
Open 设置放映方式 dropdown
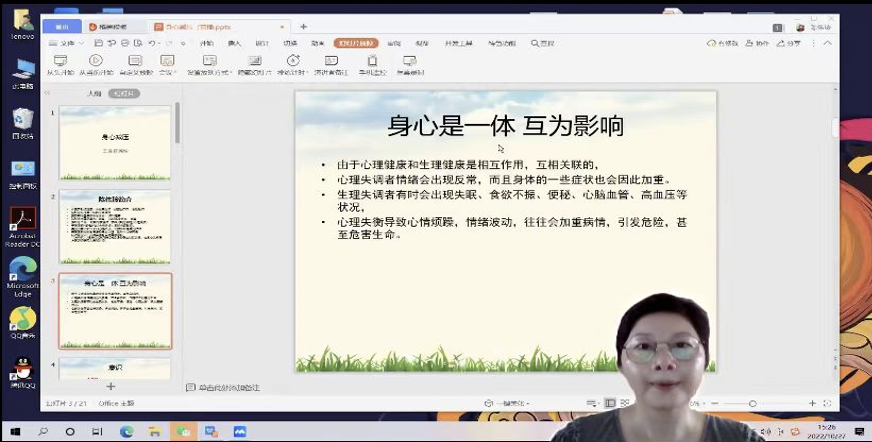(210, 65)
